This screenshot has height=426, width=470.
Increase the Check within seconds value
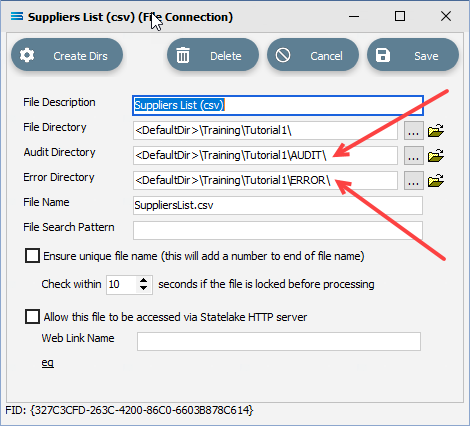point(143,280)
